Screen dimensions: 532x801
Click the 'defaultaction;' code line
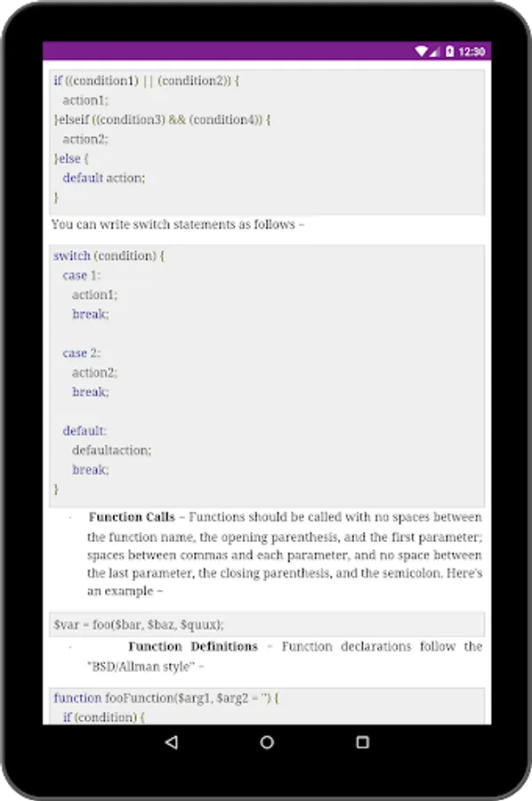111,450
